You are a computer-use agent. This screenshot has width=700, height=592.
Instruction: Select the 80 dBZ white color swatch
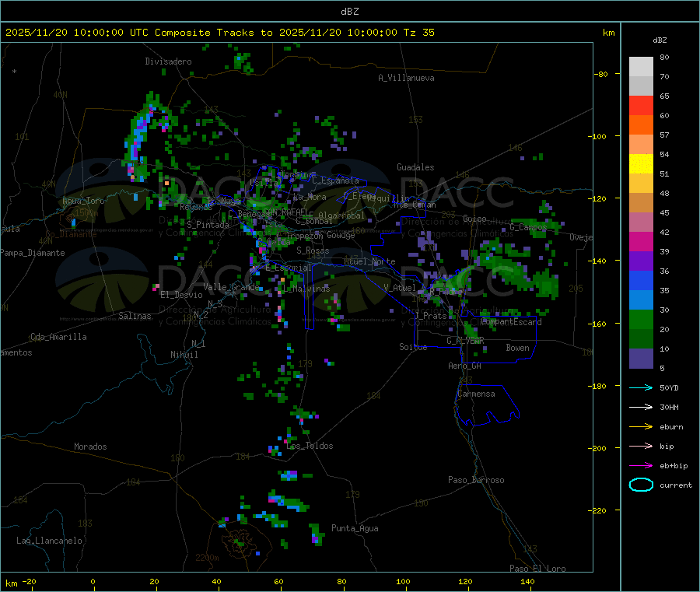[x=641, y=67]
